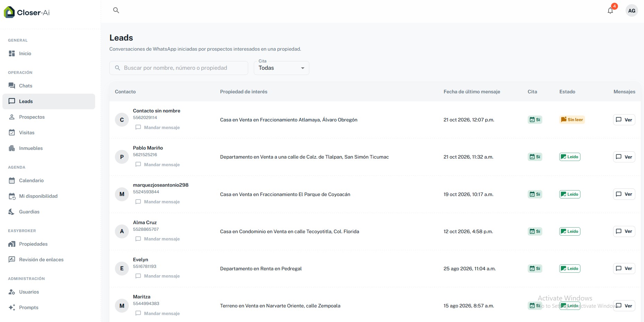This screenshot has height=322, width=644.
Task: Click Mandar mensaje for Pablo Mariño
Action: point(158,164)
